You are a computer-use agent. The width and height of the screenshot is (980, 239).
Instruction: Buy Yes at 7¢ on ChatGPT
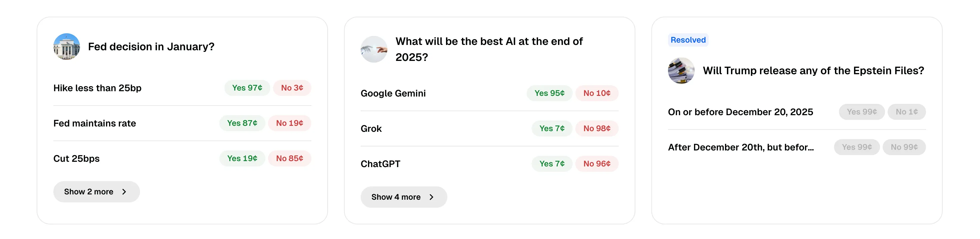tap(552, 163)
